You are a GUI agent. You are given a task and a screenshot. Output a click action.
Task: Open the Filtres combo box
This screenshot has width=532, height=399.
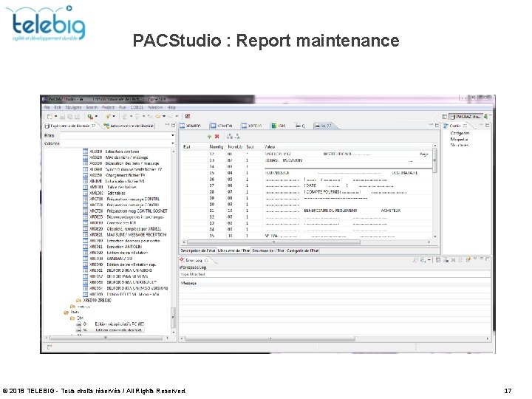117,135
